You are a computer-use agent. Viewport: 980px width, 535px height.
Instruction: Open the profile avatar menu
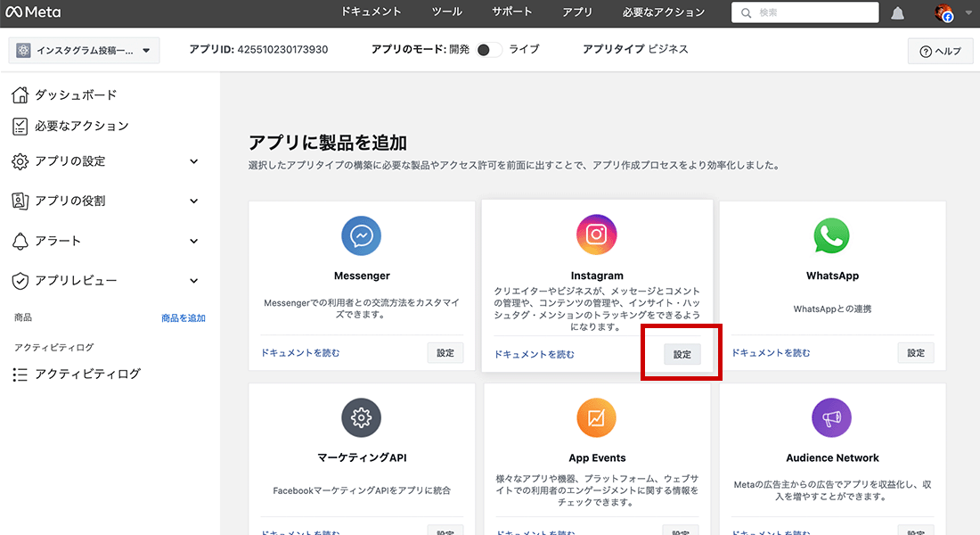943,12
